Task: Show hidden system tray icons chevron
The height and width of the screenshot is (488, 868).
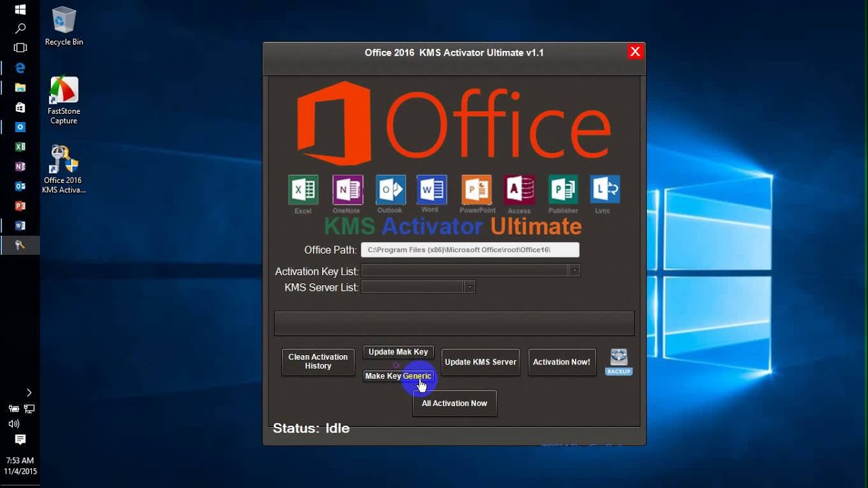Action: tap(28, 392)
